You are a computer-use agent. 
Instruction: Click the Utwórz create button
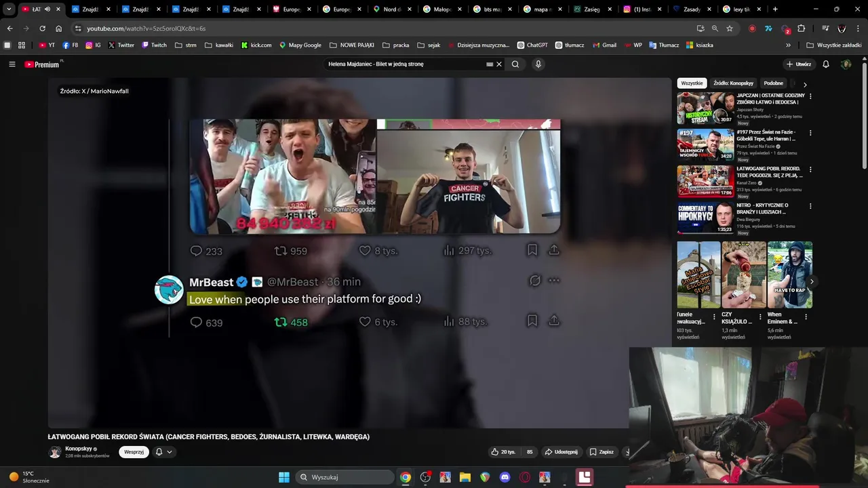tap(799, 64)
